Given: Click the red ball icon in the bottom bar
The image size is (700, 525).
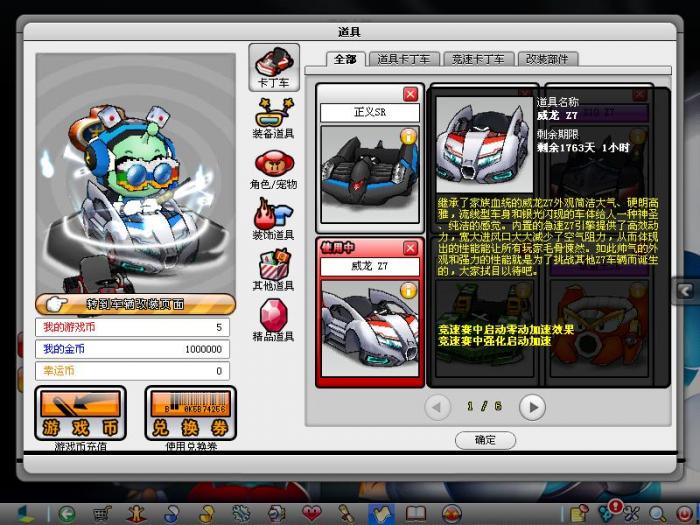Looking at the screenshot, I should tap(451, 514).
